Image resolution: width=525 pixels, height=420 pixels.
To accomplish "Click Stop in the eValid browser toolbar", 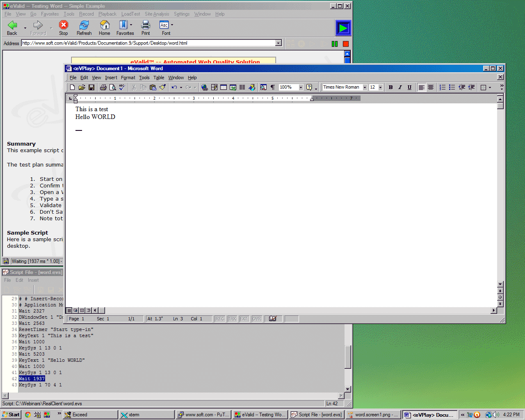I will tap(63, 28).
